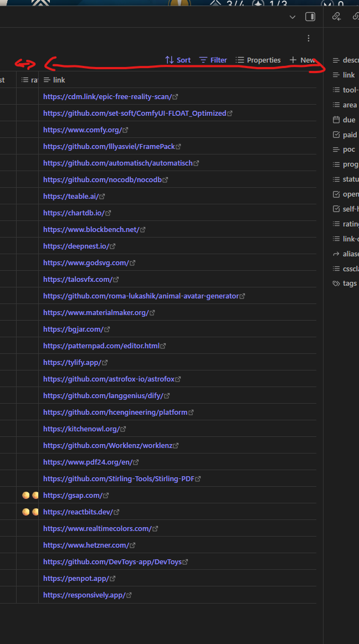Open the godsvg.com link
Screen dimensions: 359x644
pos(86,263)
